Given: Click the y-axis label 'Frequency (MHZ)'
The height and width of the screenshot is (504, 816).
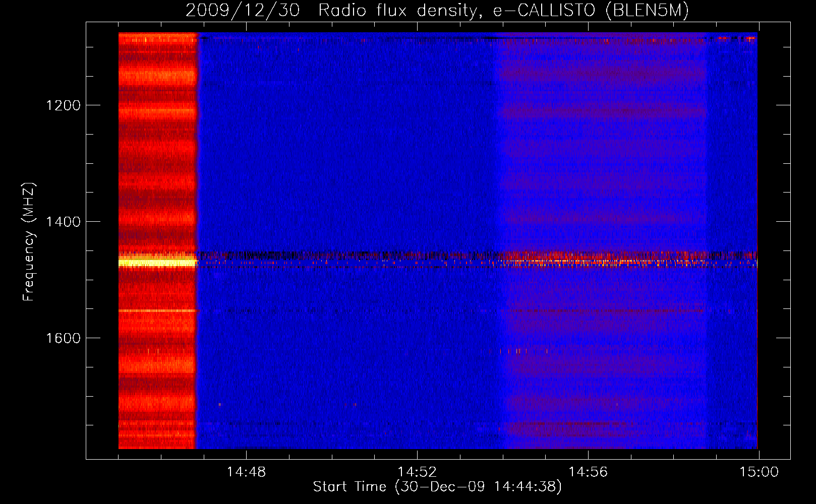Looking at the screenshot, I should point(29,242).
